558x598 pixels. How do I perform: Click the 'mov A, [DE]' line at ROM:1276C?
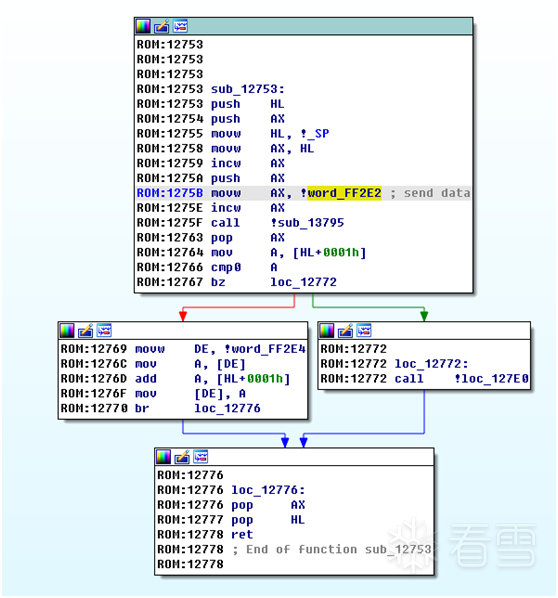153,364
